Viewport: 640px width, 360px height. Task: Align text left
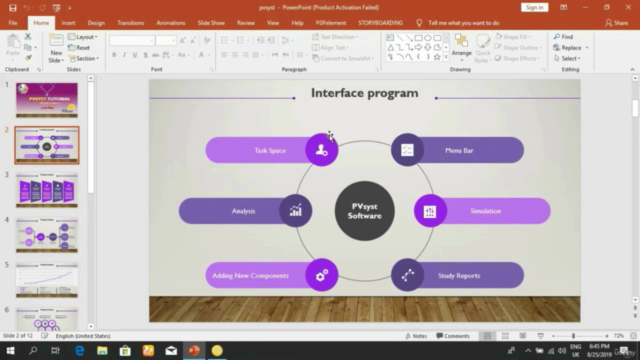224,55
